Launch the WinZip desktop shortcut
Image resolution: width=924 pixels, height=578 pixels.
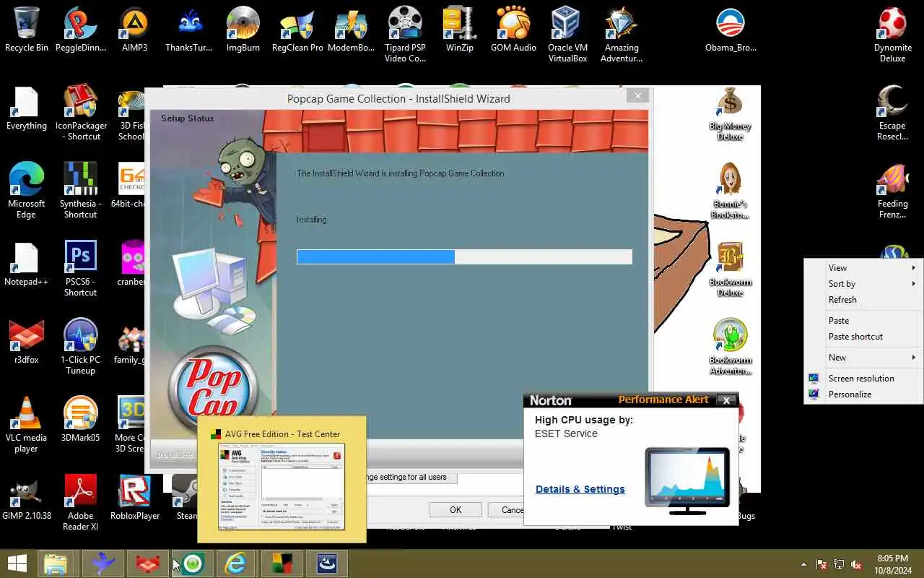[x=459, y=30]
